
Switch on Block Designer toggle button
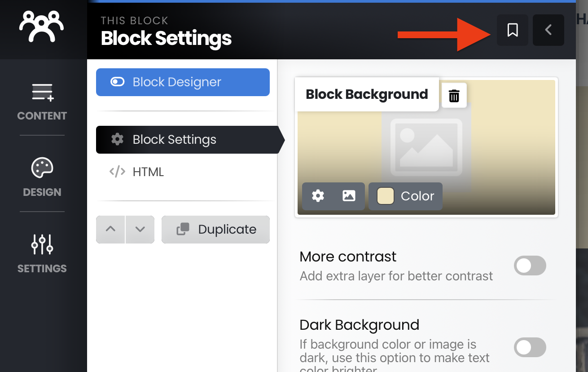coord(183,82)
